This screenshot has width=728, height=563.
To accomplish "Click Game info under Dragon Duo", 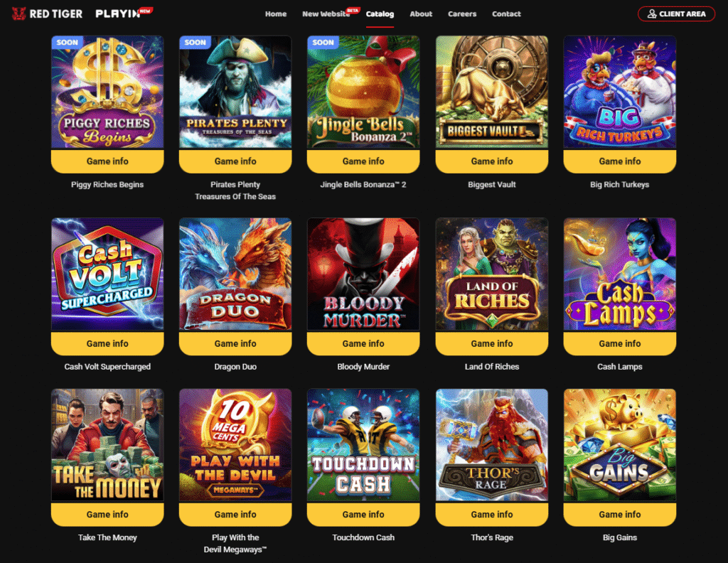I will point(235,343).
